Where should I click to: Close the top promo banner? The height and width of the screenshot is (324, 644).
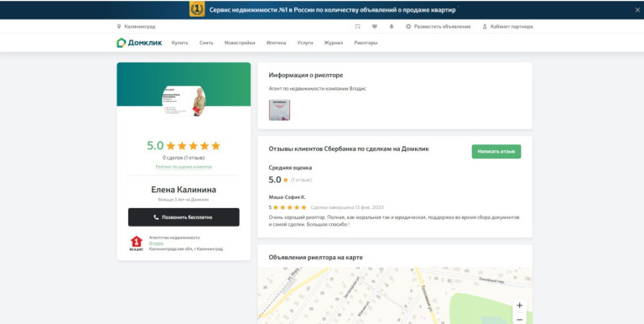(x=637, y=10)
